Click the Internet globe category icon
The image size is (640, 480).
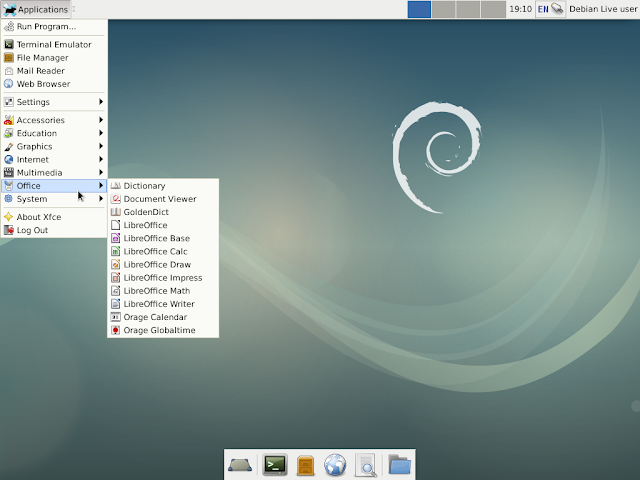[9, 159]
